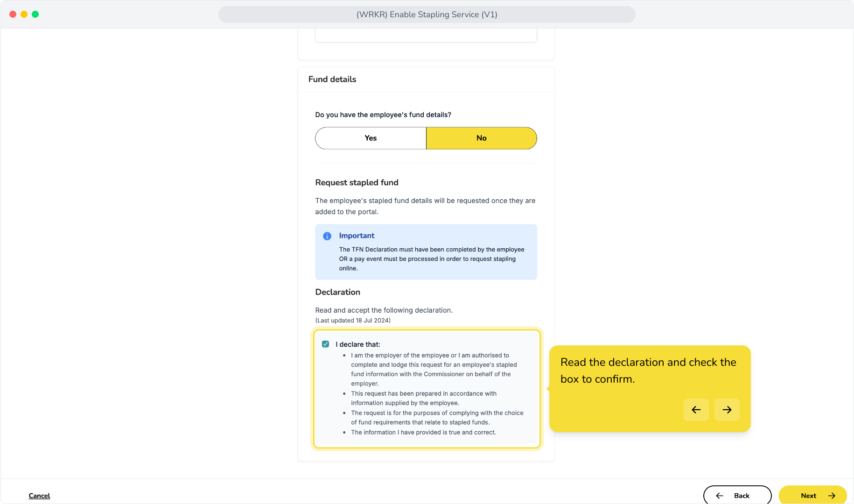Select Yes for employee's fund details
The width and height of the screenshot is (854, 504).
(371, 138)
